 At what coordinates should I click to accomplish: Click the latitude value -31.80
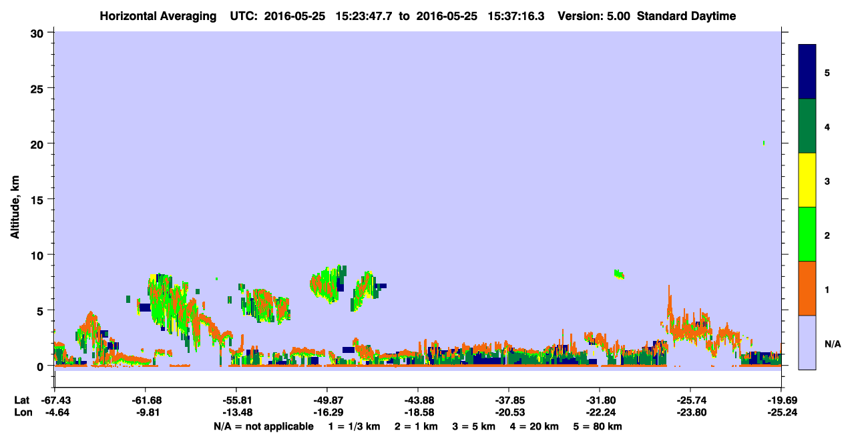pos(600,400)
